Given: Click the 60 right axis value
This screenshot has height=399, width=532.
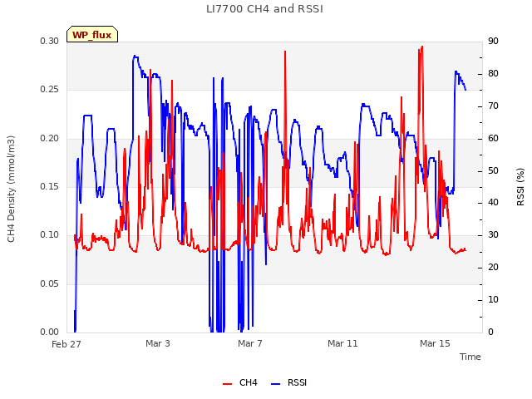Looking at the screenshot, I should point(493,139).
